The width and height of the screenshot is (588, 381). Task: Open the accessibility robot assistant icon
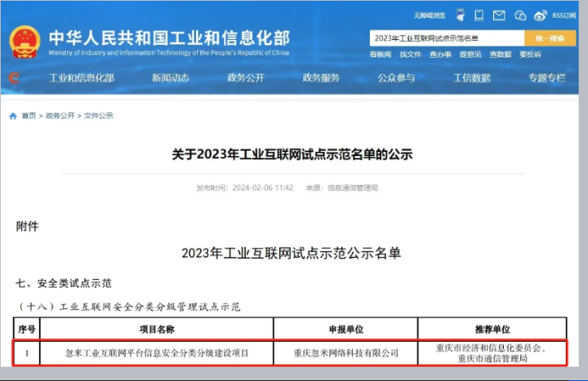460,15
